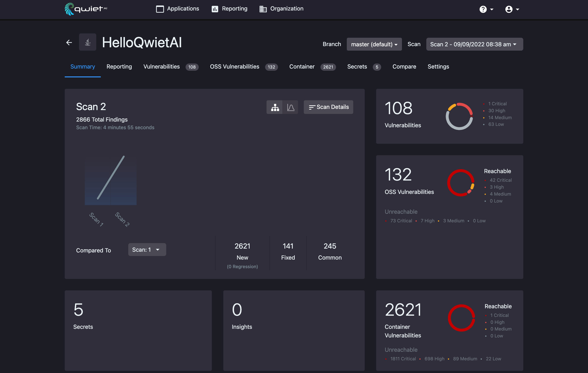The image size is (588, 373).
Task: Click the Qwiet AI logo
Action: point(86,9)
